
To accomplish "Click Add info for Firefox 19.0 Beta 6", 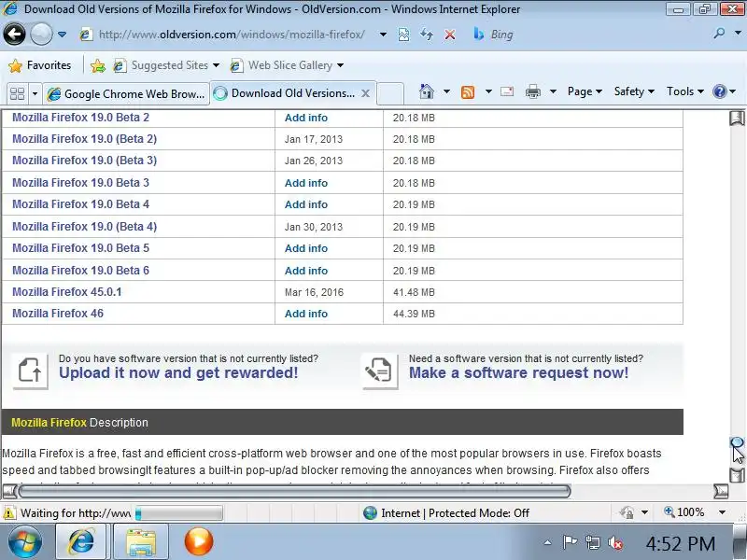I will [306, 271].
